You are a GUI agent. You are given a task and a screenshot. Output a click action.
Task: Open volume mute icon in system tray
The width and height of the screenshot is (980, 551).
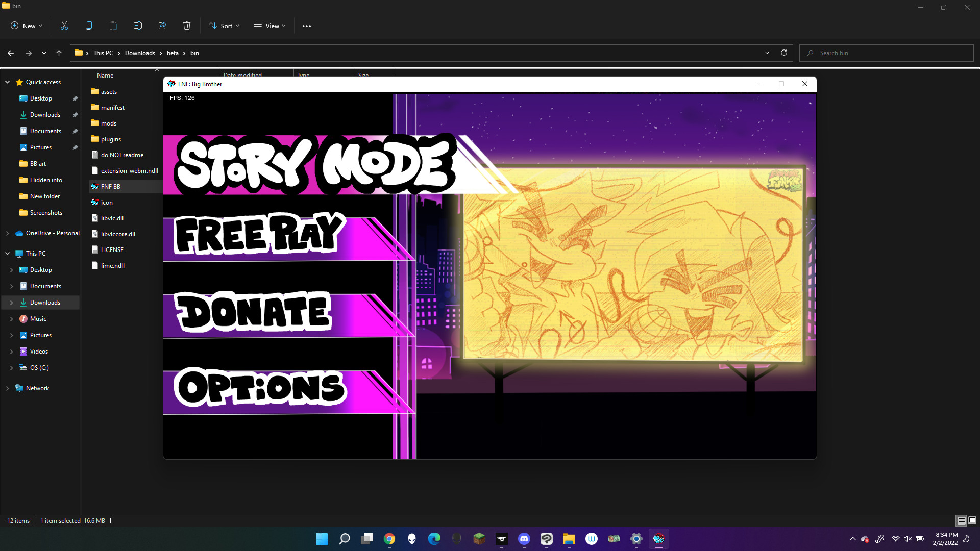click(x=908, y=539)
